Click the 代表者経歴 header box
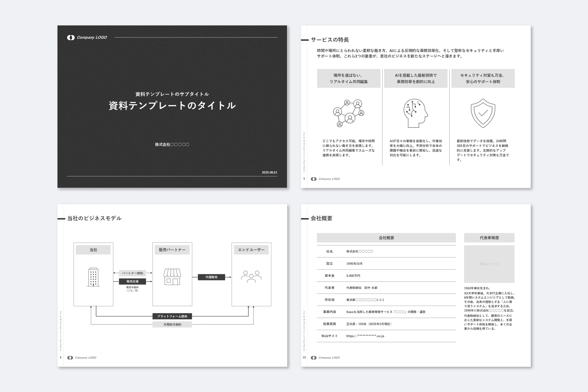 click(x=489, y=238)
